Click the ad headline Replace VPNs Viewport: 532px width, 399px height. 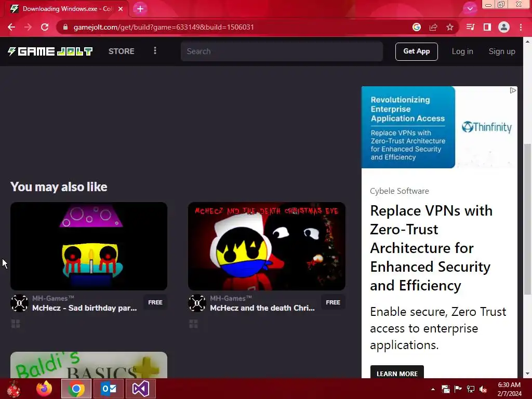(431, 248)
